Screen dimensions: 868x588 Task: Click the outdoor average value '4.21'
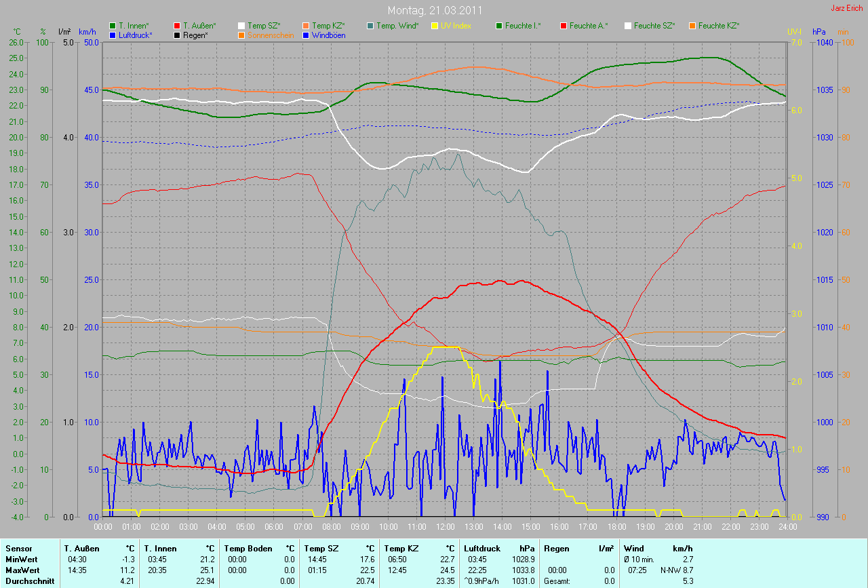pyautogui.click(x=126, y=581)
